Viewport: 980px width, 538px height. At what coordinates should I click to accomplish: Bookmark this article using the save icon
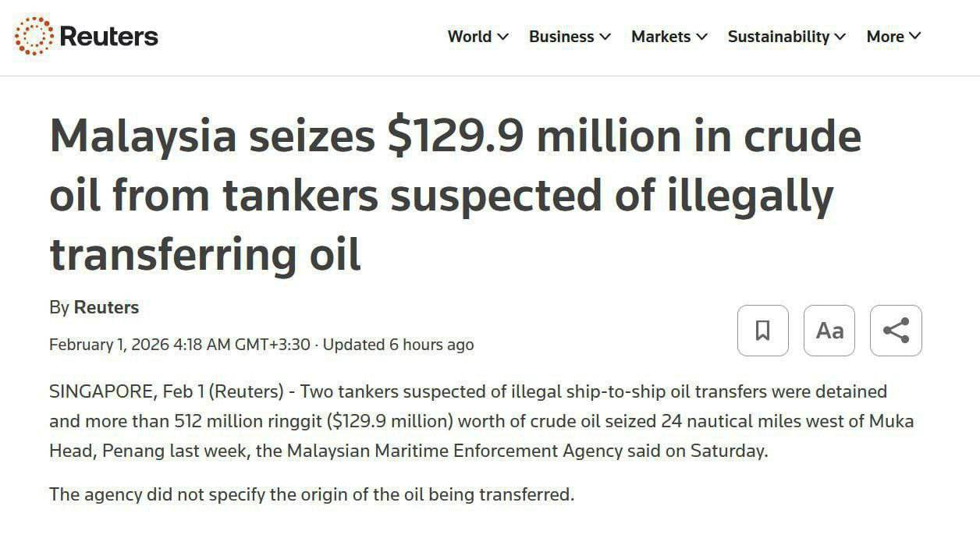pyautogui.click(x=762, y=331)
